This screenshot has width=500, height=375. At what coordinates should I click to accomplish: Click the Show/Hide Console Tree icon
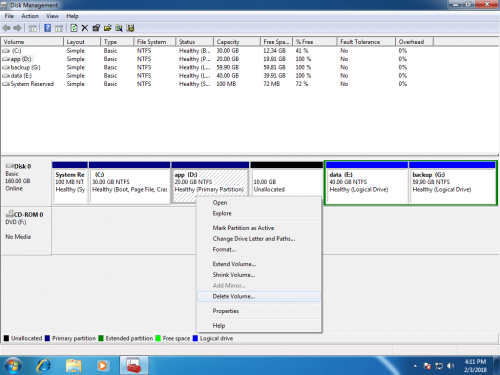tap(33, 28)
